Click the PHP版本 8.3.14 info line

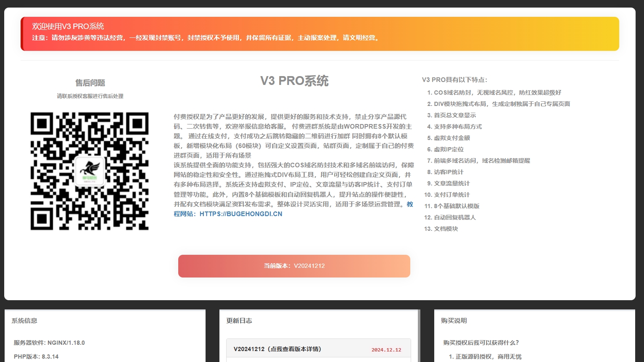(x=36, y=357)
